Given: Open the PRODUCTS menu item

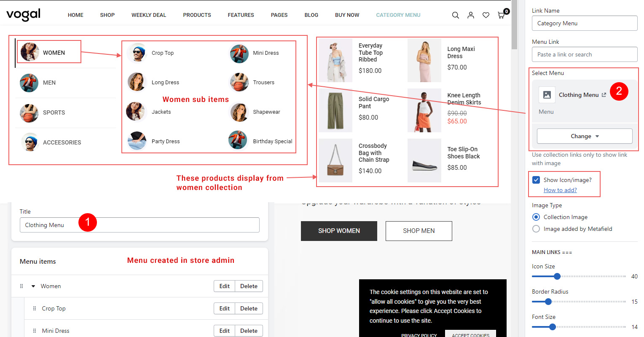Looking at the screenshot, I should pyautogui.click(x=197, y=15).
